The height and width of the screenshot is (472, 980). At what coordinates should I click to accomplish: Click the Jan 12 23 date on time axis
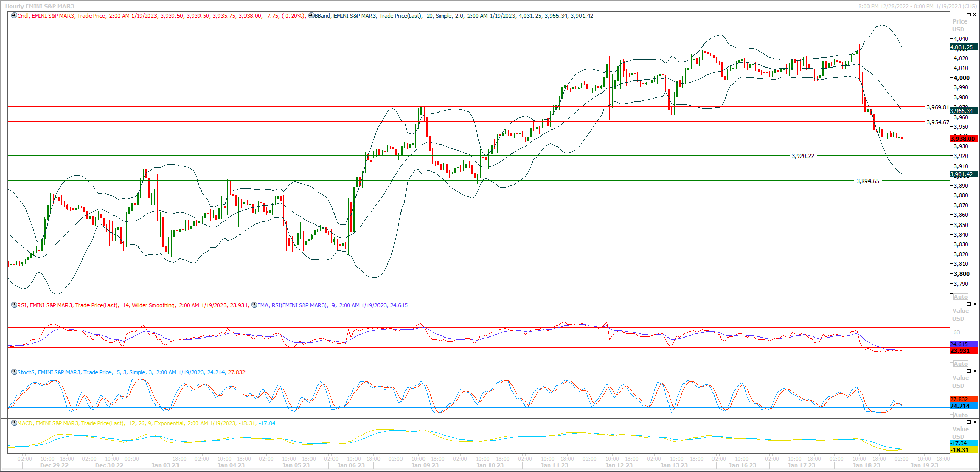(x=619, y=465)
